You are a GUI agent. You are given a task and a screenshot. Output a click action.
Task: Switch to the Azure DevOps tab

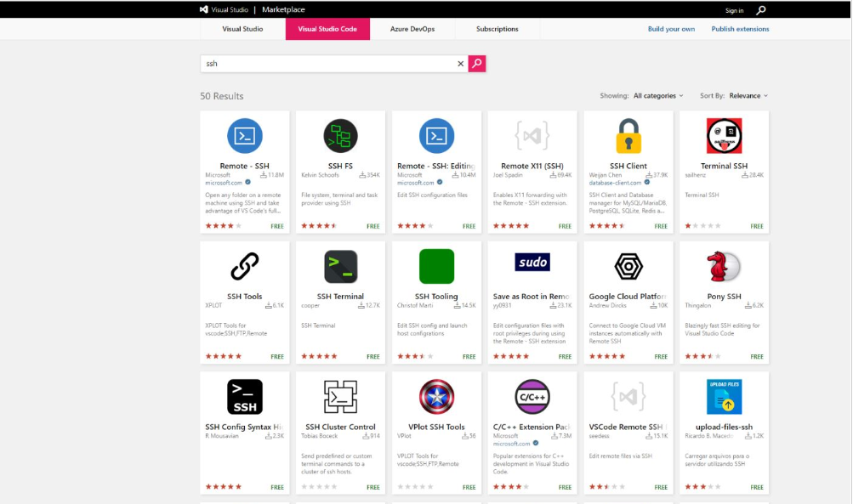[412, 29]
